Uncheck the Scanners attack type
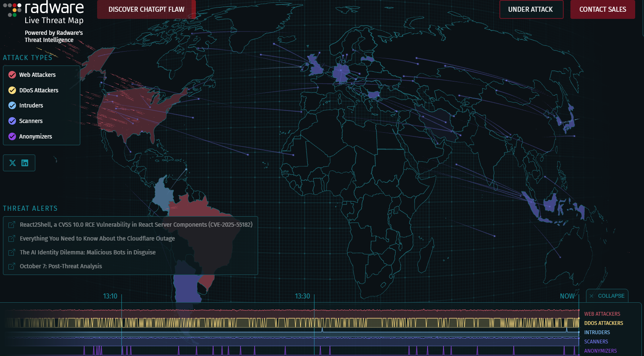 pos(11,121)
